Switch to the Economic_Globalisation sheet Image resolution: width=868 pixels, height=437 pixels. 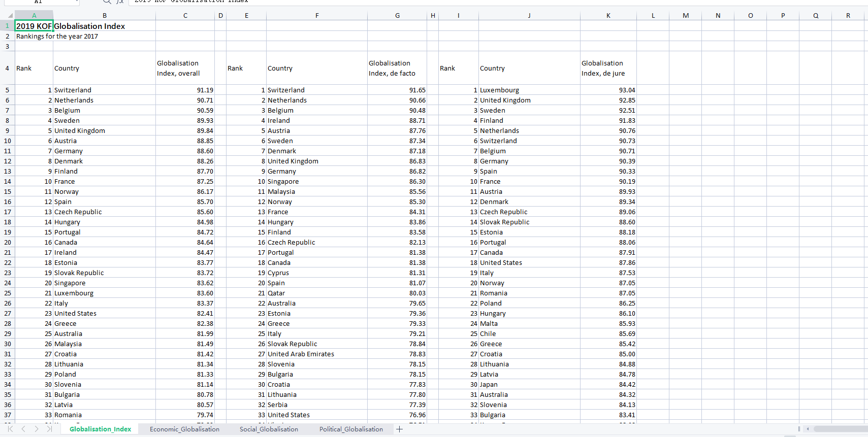tap(185, 429)
